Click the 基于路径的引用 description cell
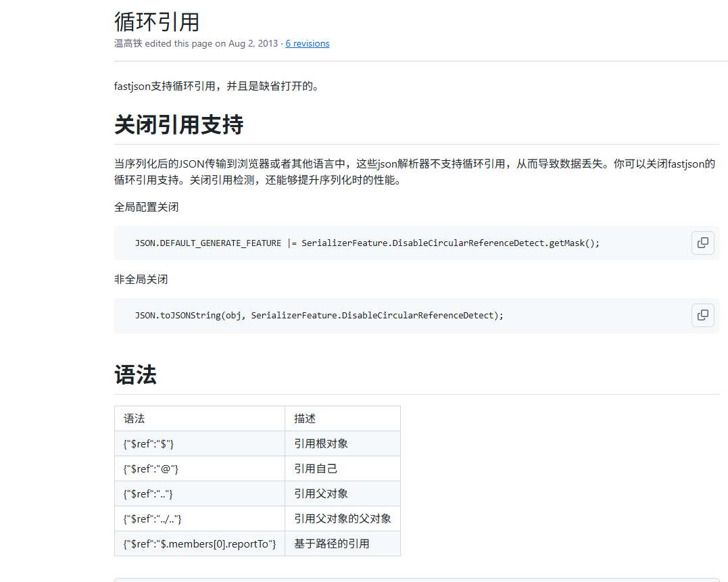Image resolution: width=728 pixels, height=582 pixels. (x=343, y=544)
